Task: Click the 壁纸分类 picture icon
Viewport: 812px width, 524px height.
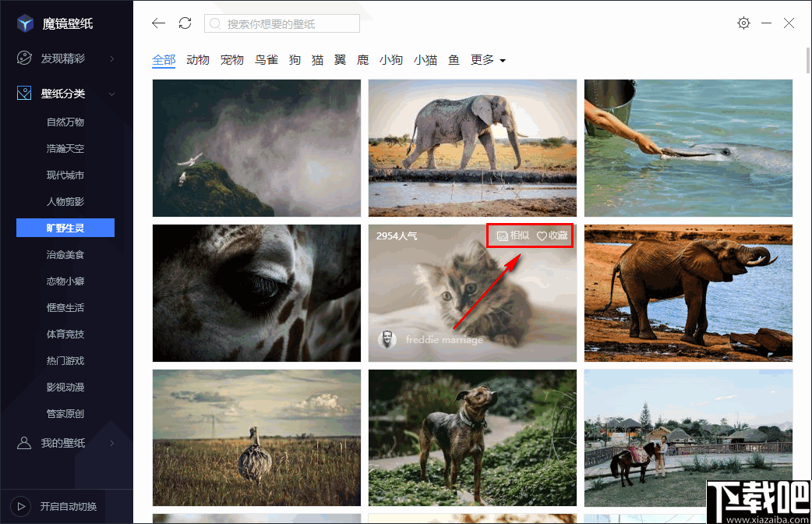Action: [24, 94]
